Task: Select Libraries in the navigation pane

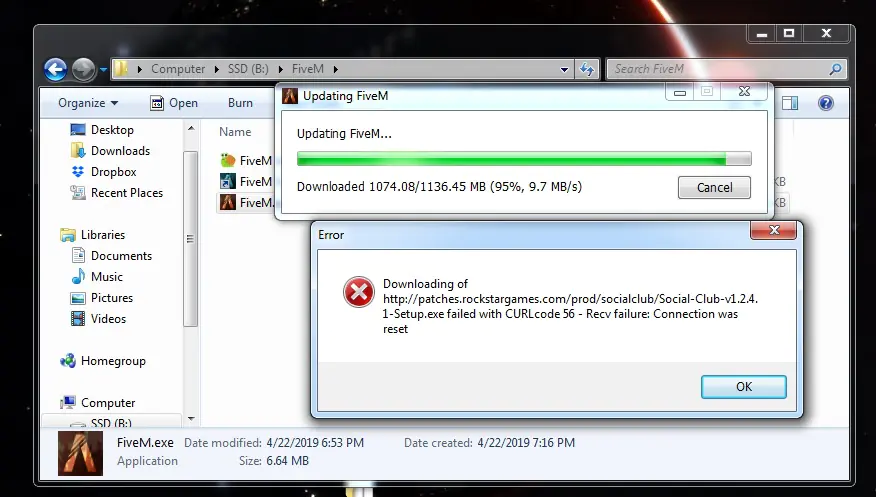Action: [103, 235]
